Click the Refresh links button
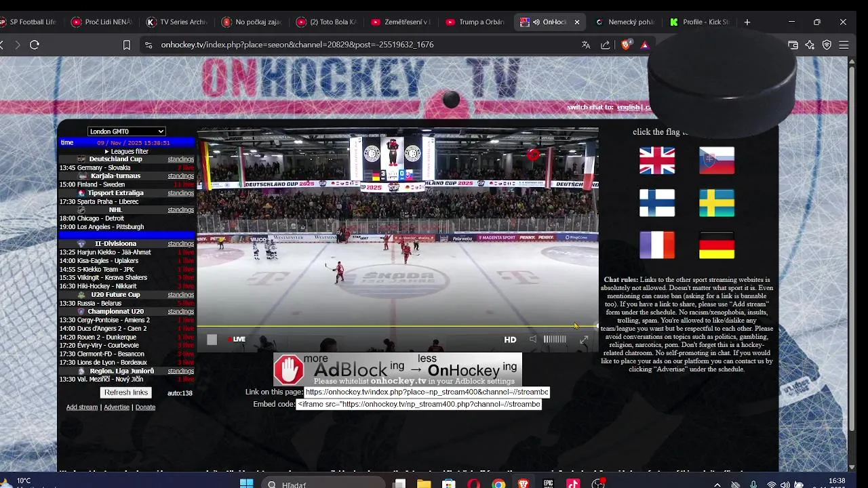Image resolution: width=868 pixels, height=488 pixels. click(126, 392)
